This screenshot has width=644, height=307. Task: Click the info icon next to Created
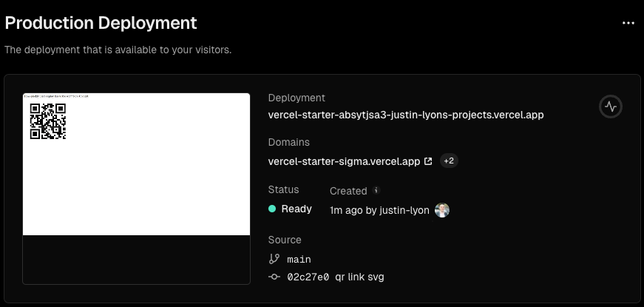376,190
